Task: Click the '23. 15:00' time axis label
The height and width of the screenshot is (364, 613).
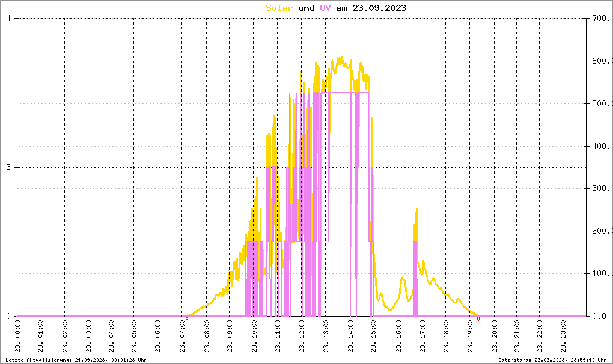Action: [x=373, y=336]
